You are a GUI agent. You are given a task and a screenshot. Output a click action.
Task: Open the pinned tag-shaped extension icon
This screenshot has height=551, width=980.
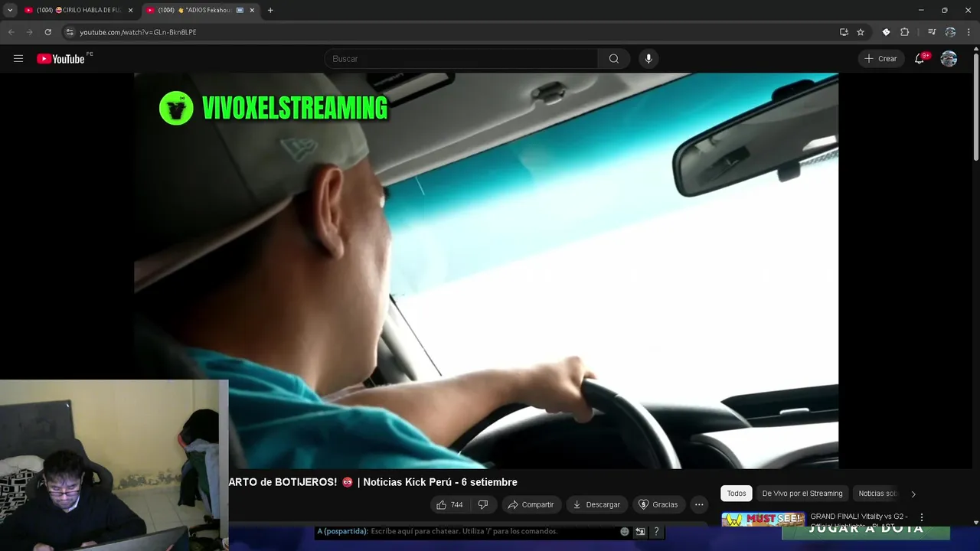(886, 32)
